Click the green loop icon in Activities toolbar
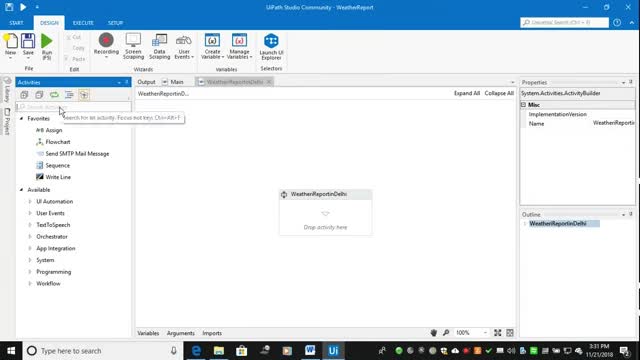This screenshot has height=360, width=640. (x=54, y=95)
